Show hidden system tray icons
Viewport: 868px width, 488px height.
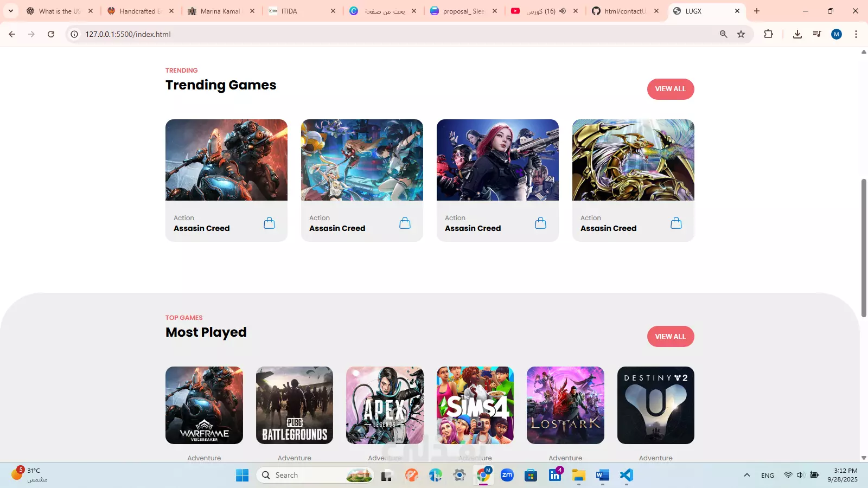point(747,476)
